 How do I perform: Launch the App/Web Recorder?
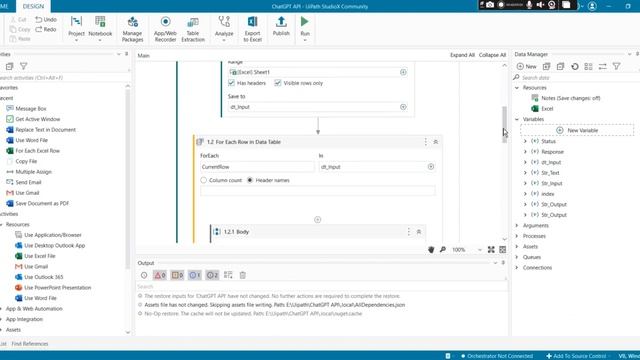click(x=165, y=29)
